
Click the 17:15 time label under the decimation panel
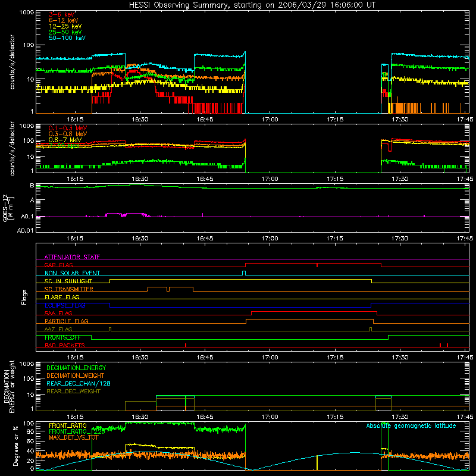pos(335,417)
